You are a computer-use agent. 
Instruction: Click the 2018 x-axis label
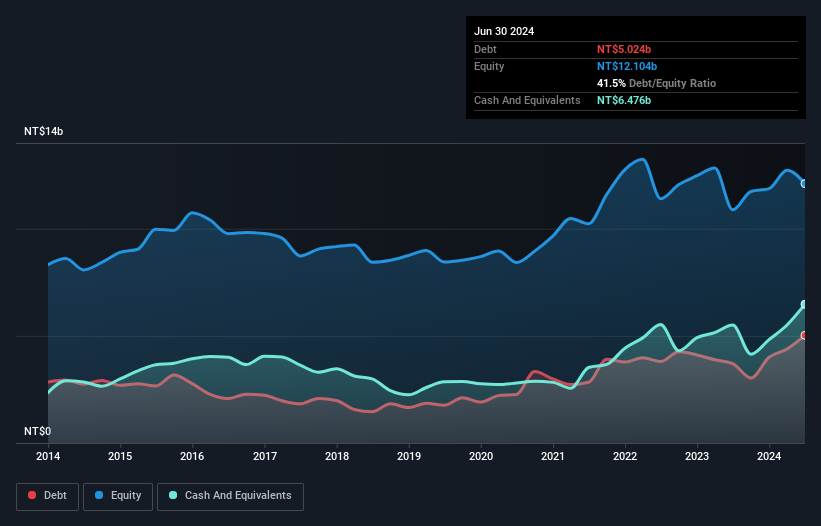tap(337, 456)
